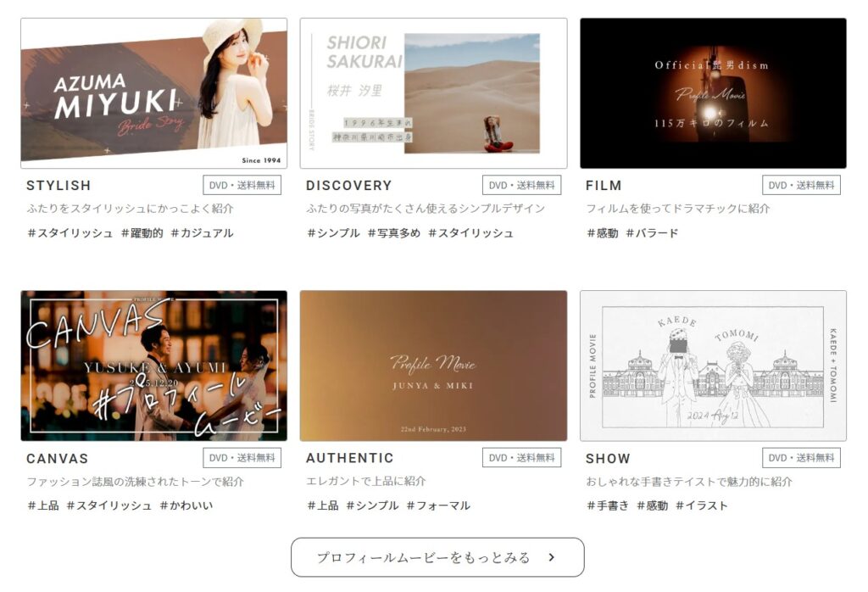Click the #フォーマル hashtag under AUTHENTIC
This screenshot has height=592, width=868.
pos(437,505)
